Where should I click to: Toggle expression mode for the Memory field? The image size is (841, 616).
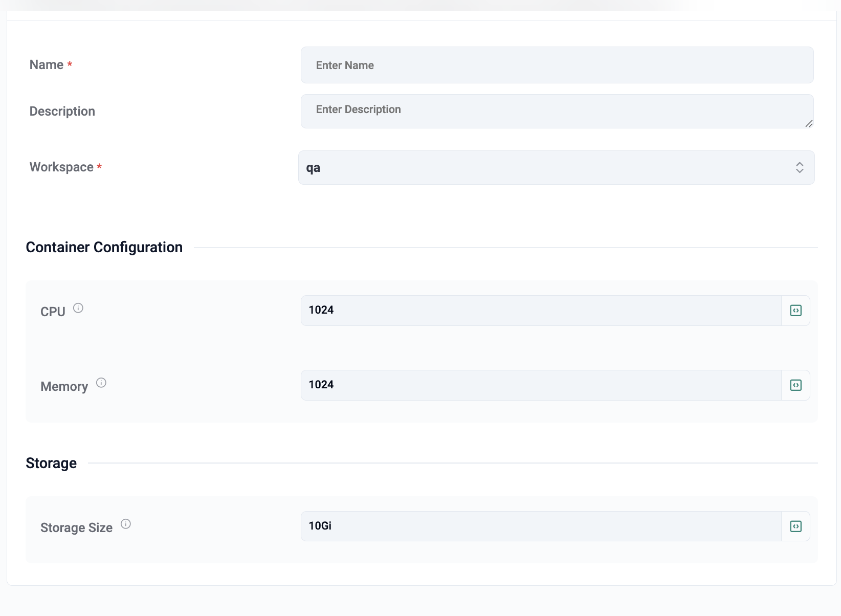click(x=795, y=385)
